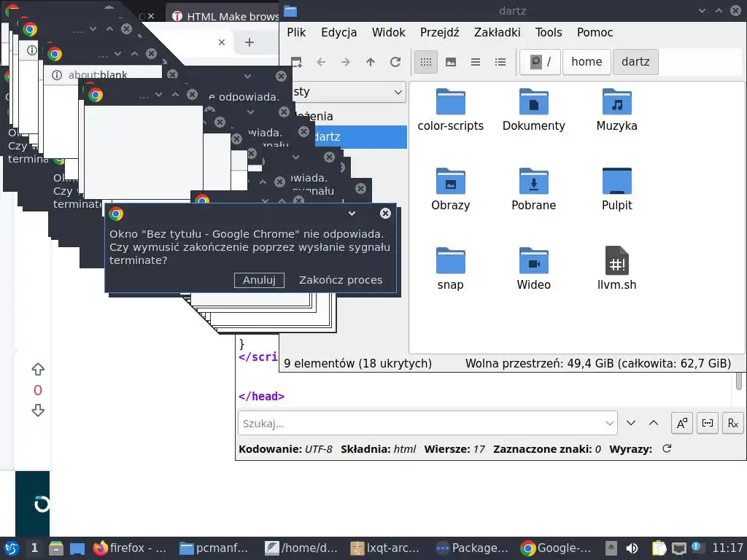
Task: Open the /home/d... editor taskbar entry
Action: (301, 548)
